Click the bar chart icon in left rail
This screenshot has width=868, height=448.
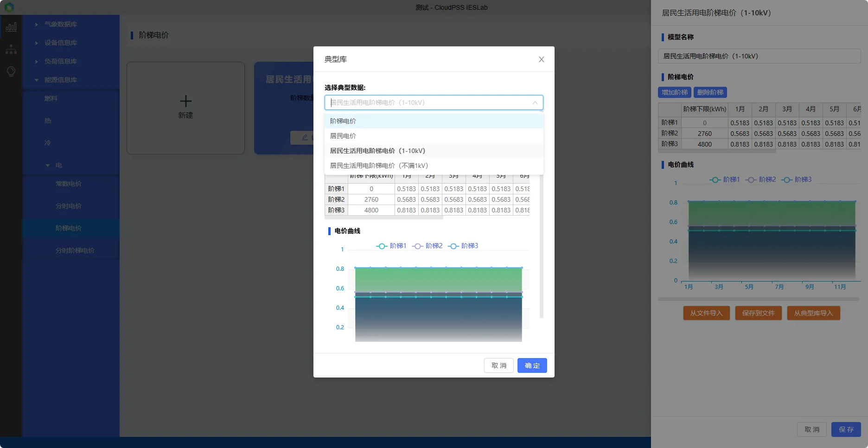pyautogui.click(x=11, y=27)
